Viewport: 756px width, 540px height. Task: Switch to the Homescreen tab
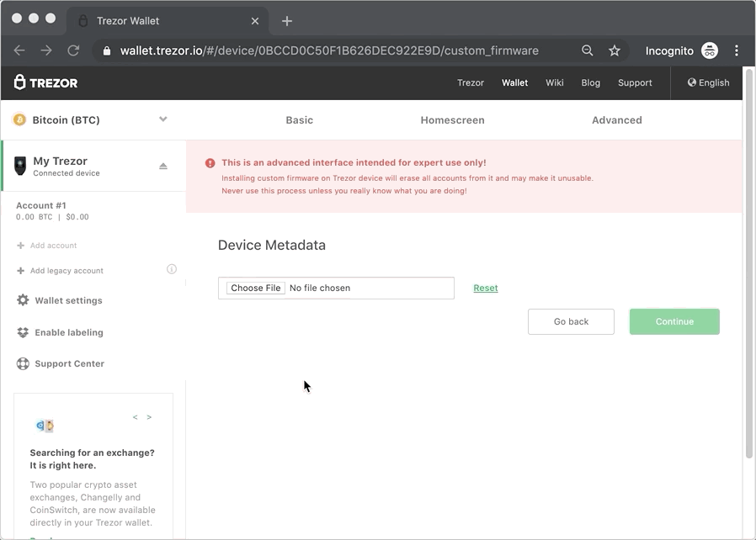point(452,120)
